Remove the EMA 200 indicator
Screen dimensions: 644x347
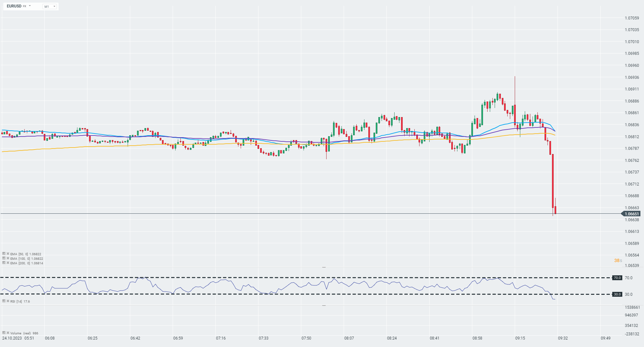coord(8,263)
